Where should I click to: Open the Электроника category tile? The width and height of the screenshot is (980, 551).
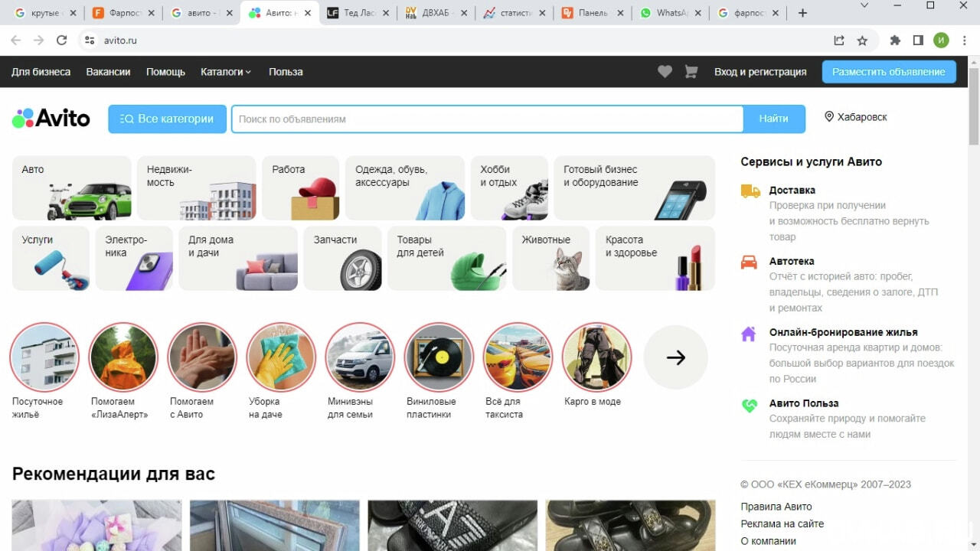pos(134,258)
